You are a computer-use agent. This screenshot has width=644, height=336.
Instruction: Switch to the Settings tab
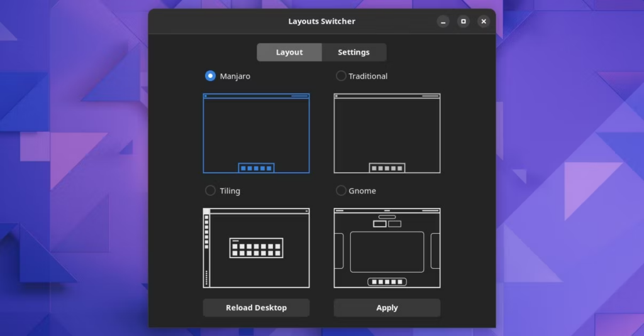click(353, 52)
